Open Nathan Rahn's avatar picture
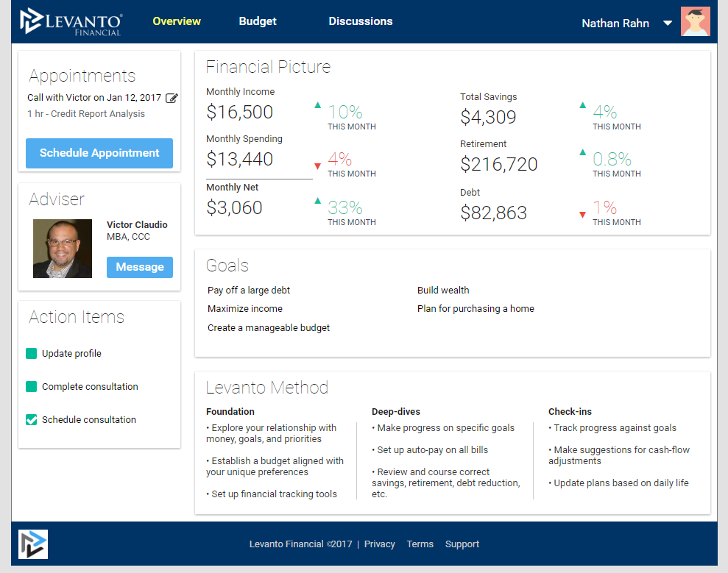The height and width of the screenshot is (573, 728). tap(695, 21)
